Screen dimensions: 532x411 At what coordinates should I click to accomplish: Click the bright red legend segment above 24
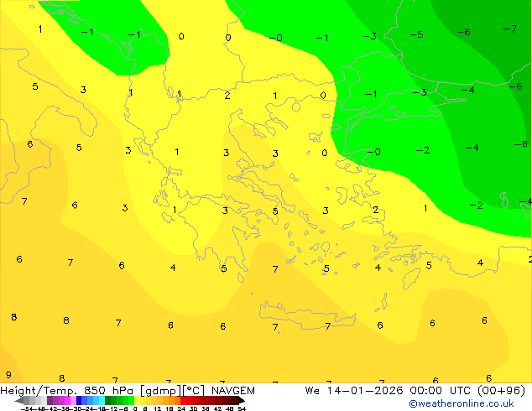[x=183, y=400]
